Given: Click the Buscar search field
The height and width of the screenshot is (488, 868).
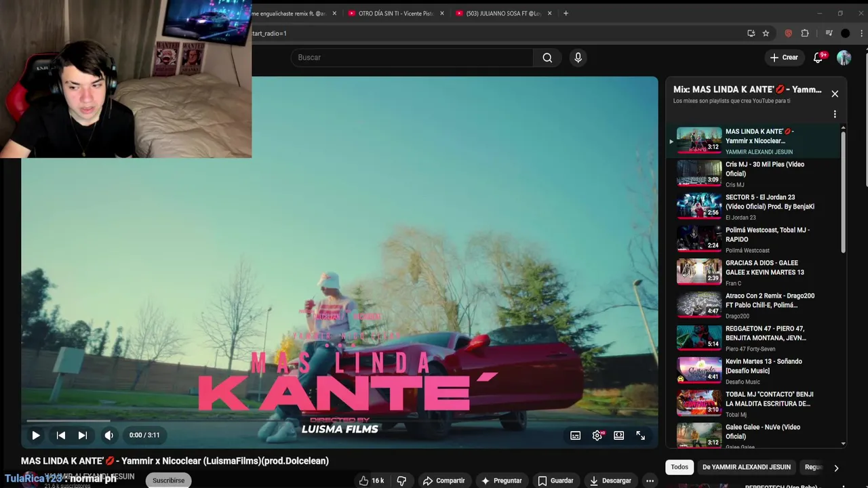Looking at the screenshot, I should 412,58.
